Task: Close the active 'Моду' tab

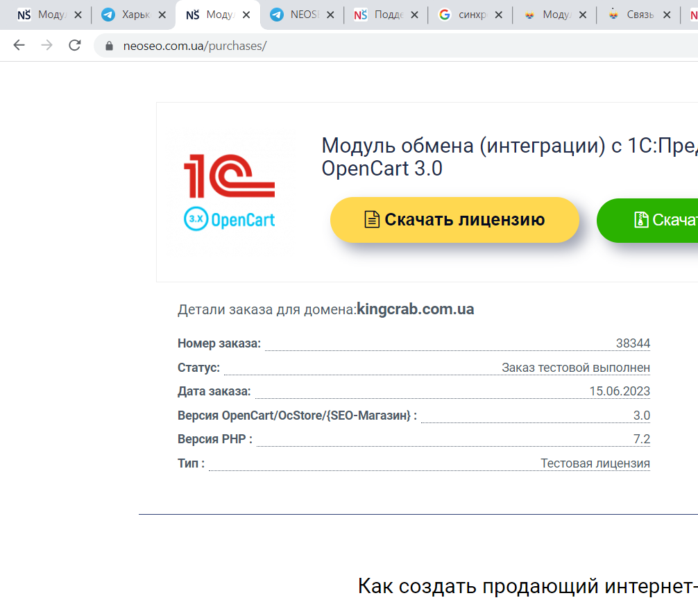Action: click(x=246, y=15)
